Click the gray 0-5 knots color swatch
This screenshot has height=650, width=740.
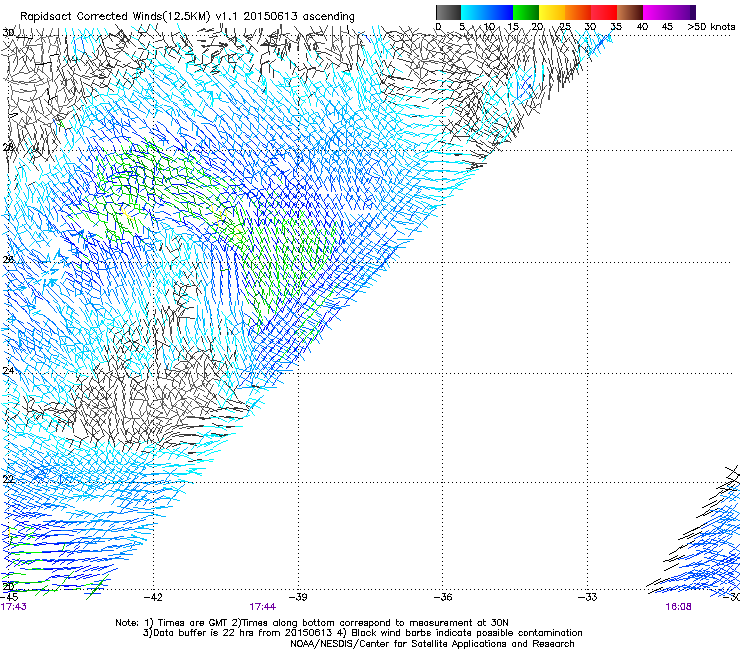448,12
